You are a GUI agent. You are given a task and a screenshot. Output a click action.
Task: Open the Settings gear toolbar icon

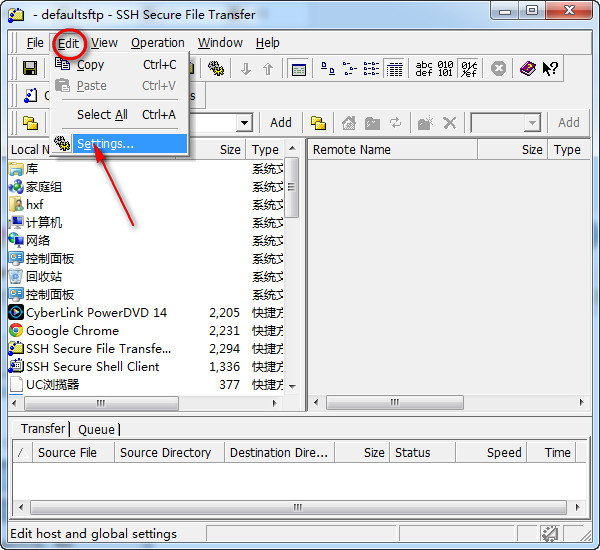(x=216, y=69)
